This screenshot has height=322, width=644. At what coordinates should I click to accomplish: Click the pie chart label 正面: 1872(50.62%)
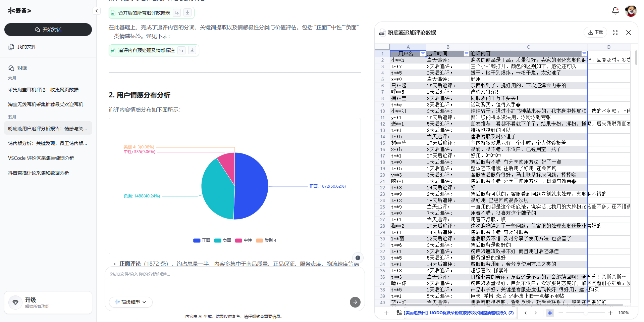(327, 186)
